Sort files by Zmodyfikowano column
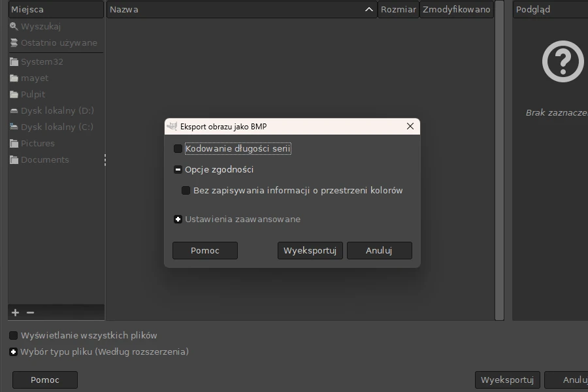 tap(457, 9)
